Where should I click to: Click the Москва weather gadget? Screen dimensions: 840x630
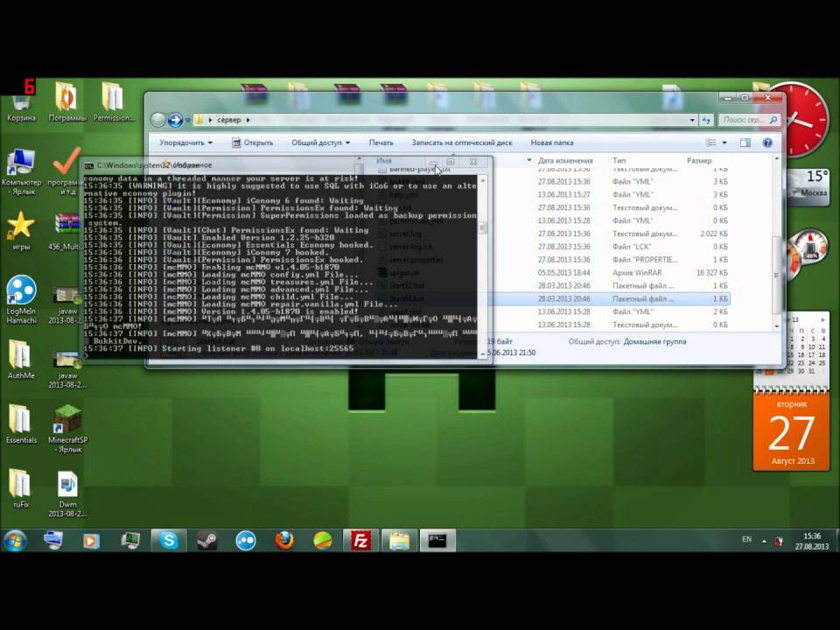coord(809,185)
